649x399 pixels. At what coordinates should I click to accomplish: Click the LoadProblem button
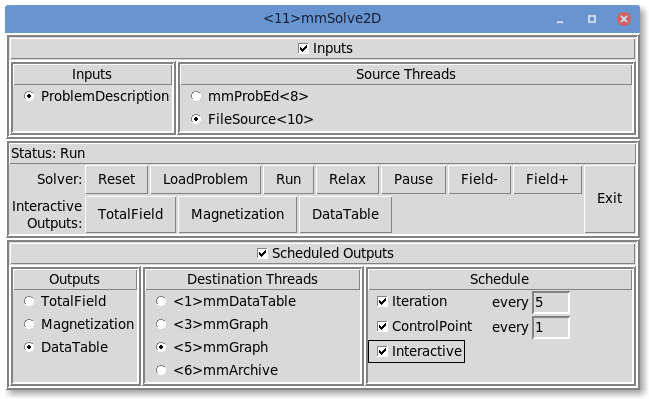tap(205, 180)
